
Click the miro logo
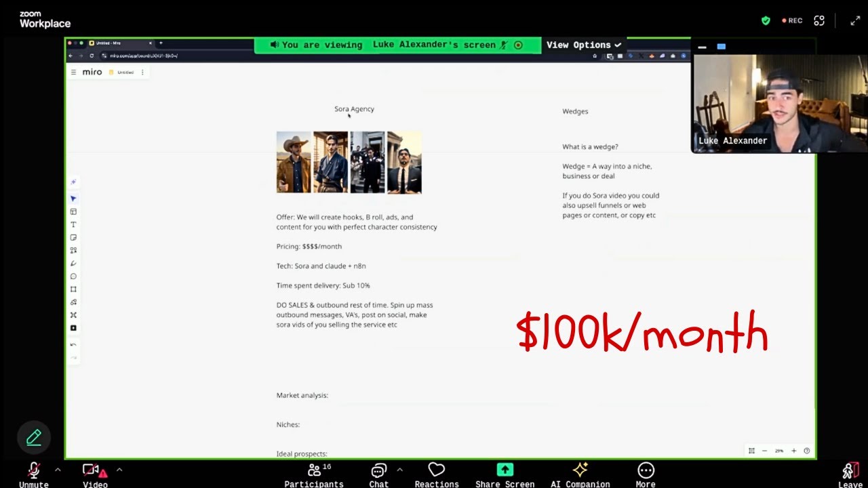92,72
